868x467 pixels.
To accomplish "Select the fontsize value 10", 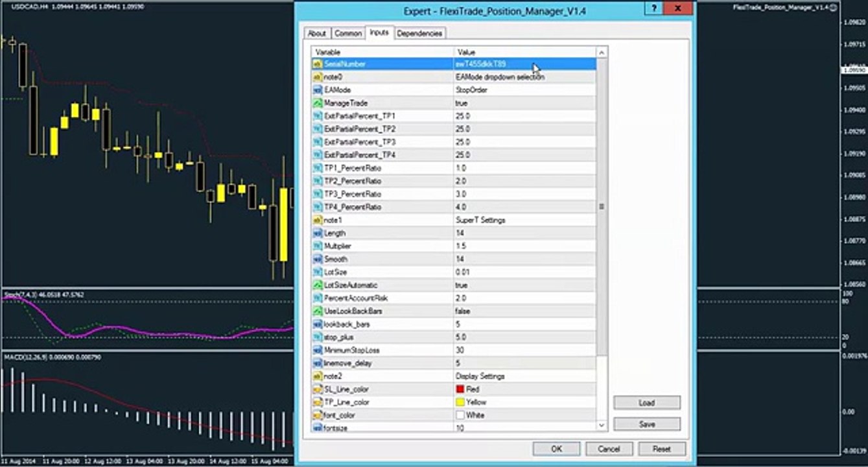I will click(460, 428).
